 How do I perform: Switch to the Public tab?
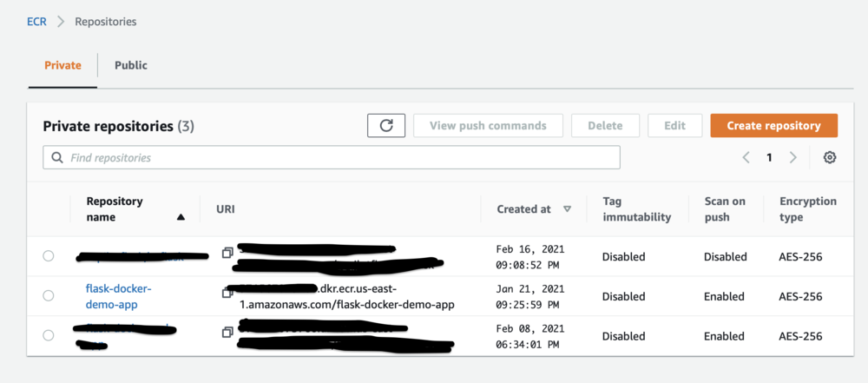131,65
